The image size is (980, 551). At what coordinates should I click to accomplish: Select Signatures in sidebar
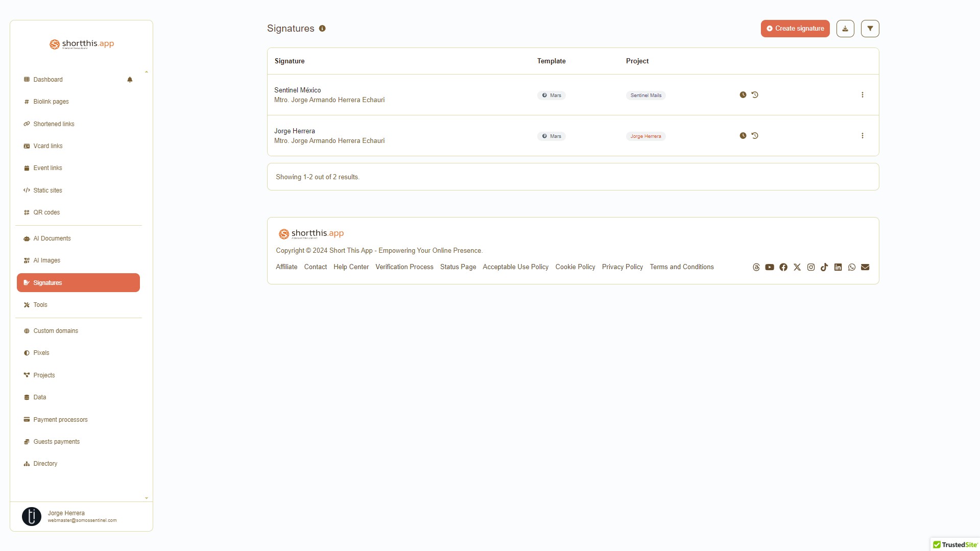tap(78, 283)
